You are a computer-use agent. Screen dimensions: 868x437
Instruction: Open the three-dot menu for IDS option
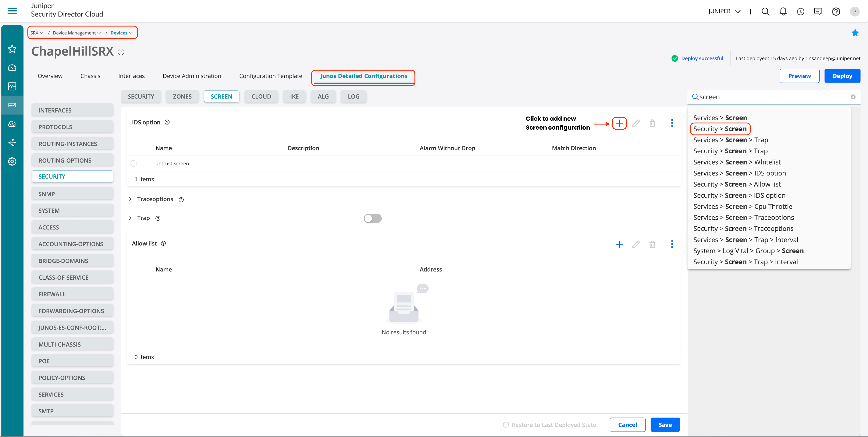coord(672,123)
